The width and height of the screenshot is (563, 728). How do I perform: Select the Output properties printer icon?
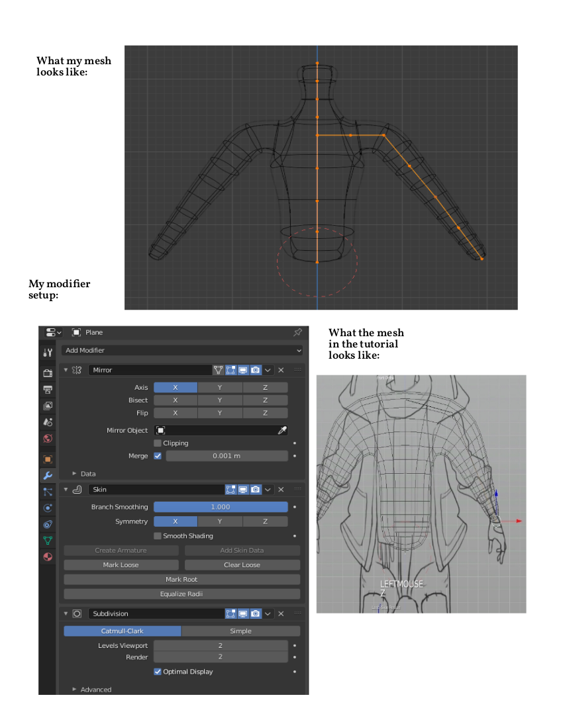pos(48,389)
